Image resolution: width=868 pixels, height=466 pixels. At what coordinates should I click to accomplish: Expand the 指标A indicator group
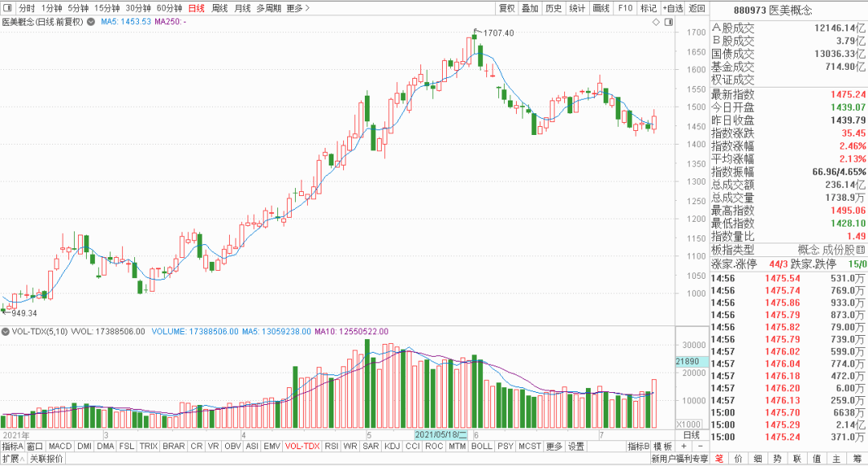[12, 446]
